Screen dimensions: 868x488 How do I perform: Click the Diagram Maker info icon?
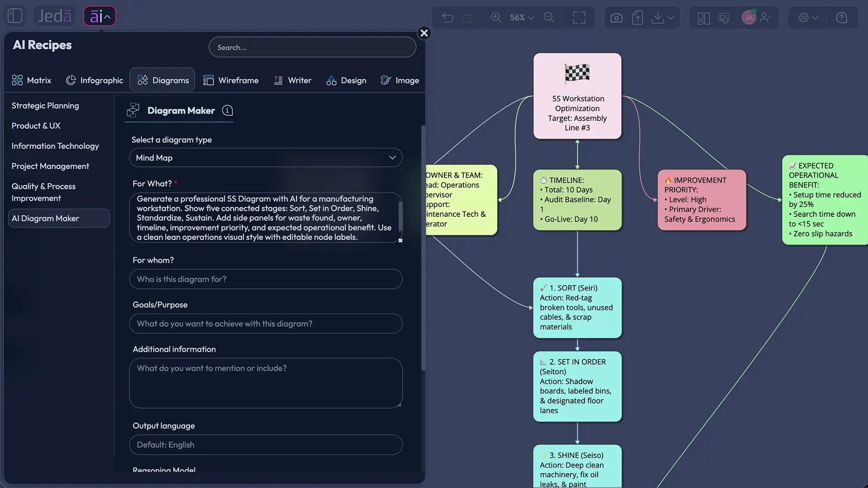tap(227, 111)
